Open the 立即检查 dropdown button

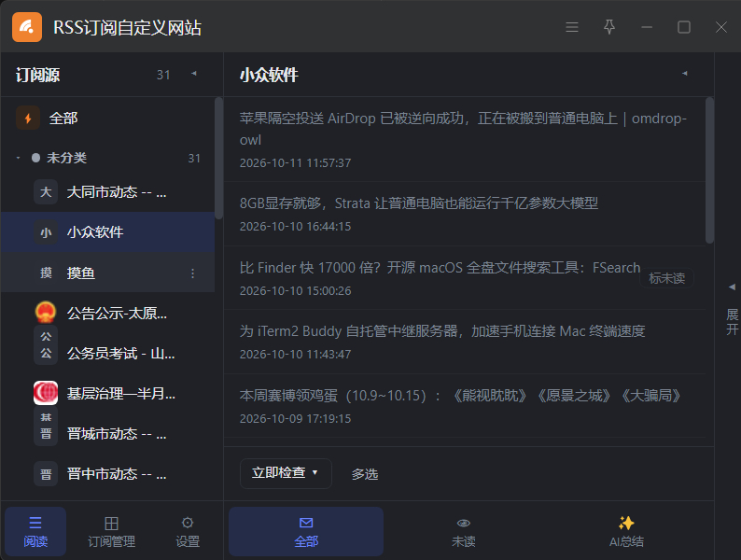[286, 473]
